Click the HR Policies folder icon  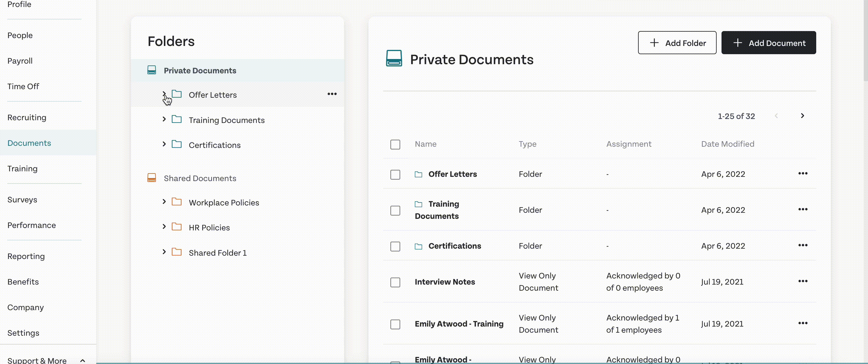coord(177,227)
